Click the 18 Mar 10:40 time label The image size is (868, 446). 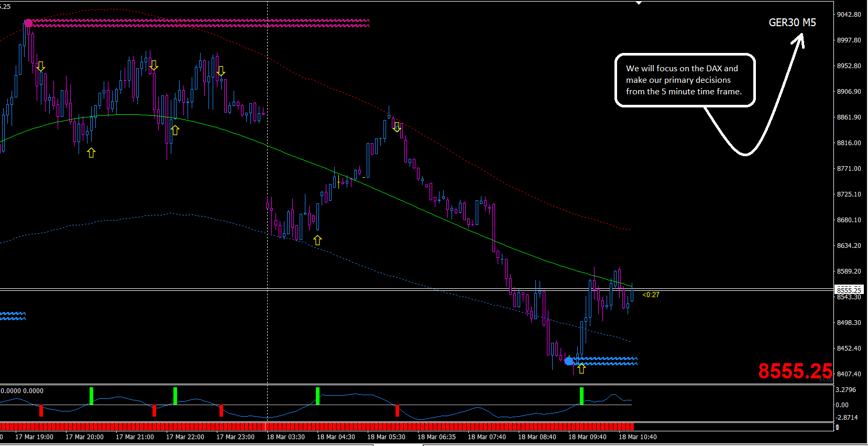pyautogui.click(x=638, y=437)
